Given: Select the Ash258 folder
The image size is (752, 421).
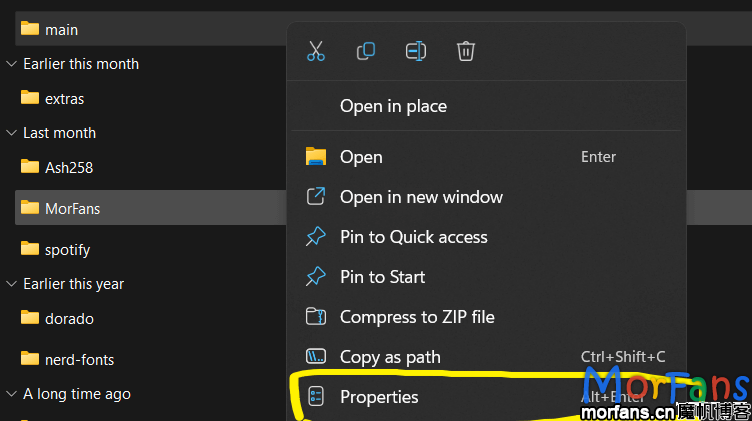Looking at the screenshot, I should coord(68,168).
